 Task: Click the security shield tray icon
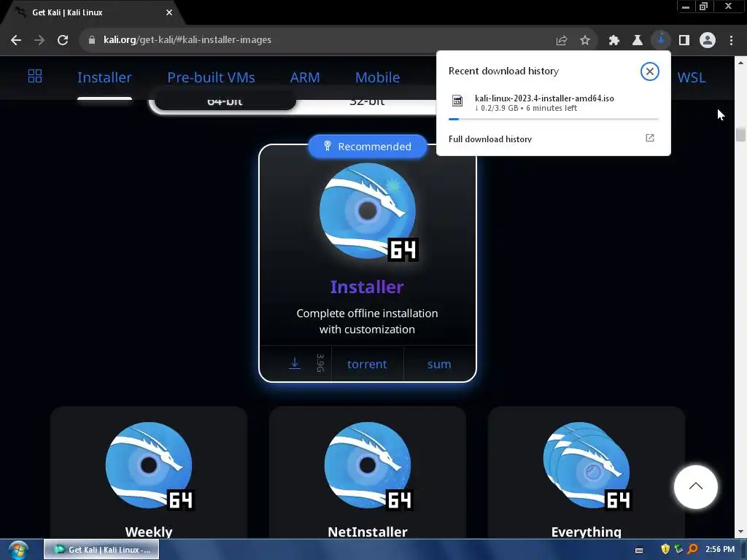tap(665, 549)
